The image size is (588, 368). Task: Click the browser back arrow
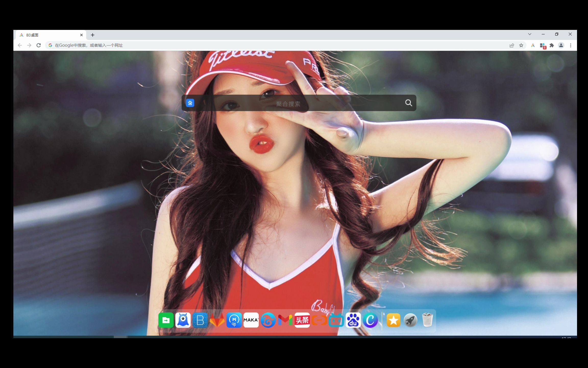[x=20, y=45]
